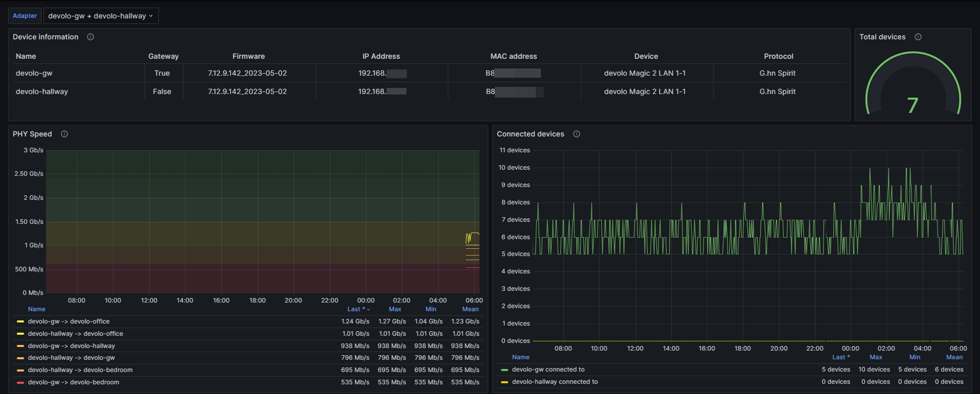Toggle devolo-gw -> devolo-office series visibility
The width and height of the screenshot is (980, 394).
click(x=69, y=321)
